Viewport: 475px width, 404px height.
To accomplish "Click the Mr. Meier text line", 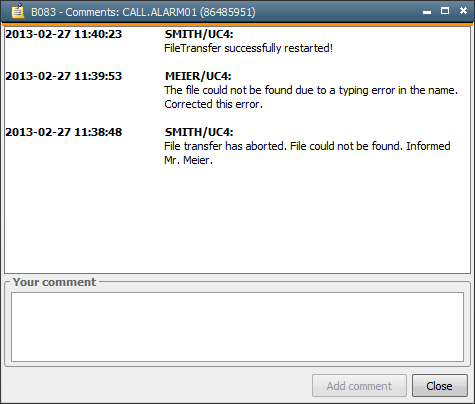I will point(188,160).
